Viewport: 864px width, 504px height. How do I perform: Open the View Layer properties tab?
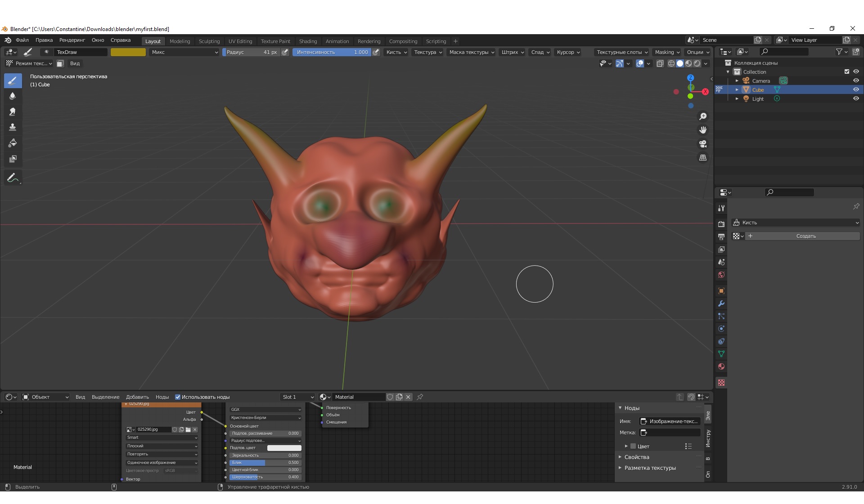(721, 249)
